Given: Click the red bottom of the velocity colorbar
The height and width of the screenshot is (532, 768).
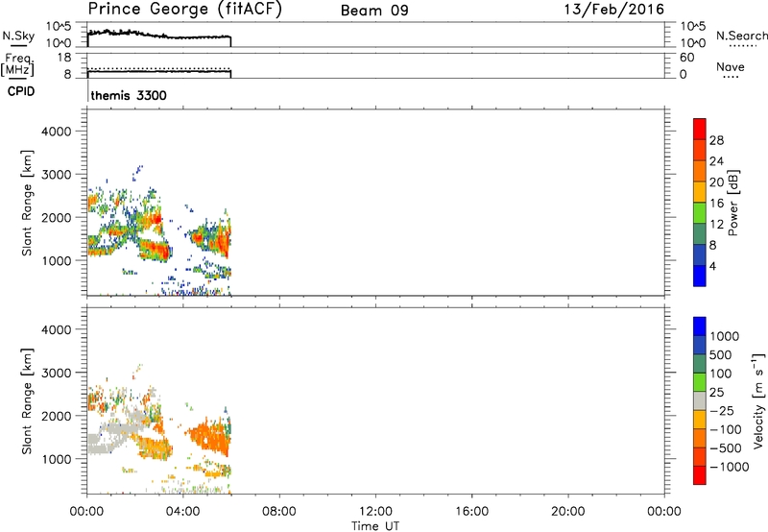Looking at the screenshot, I should (x=700, y=475).
